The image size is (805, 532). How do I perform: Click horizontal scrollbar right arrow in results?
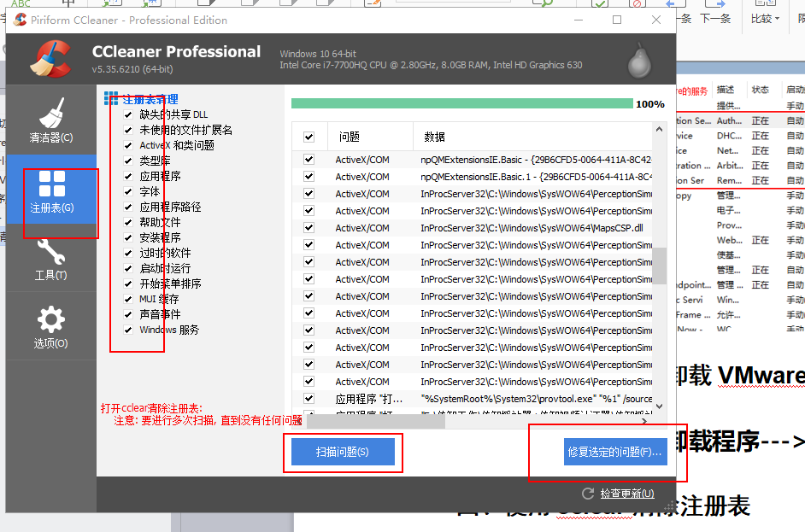pos(645,421)
